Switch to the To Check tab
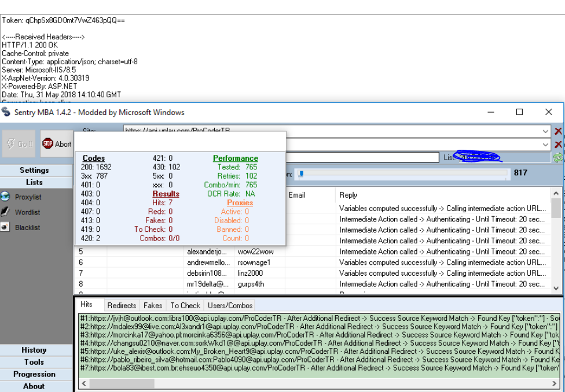Viewport: 565px width, 392px height. point(185,306)
